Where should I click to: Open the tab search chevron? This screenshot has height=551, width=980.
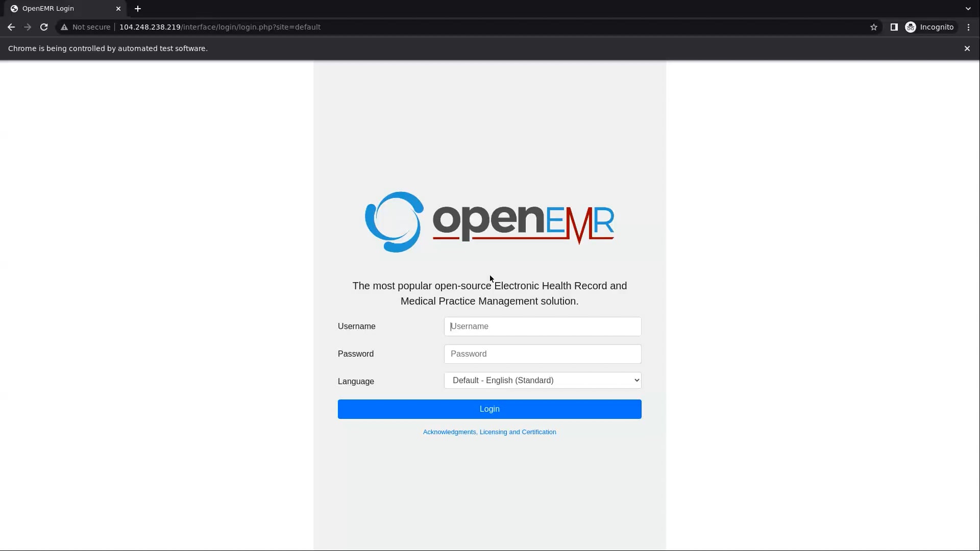pyautogui.click(x=968, y=9)
